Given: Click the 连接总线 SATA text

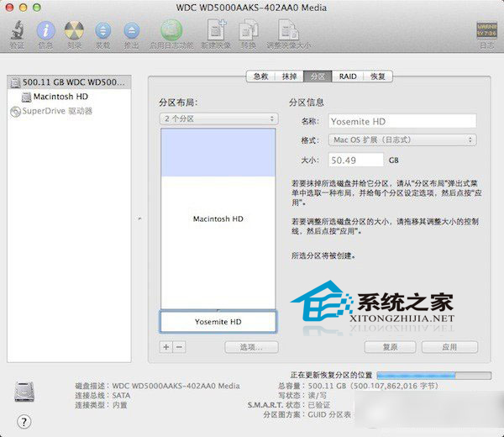Looking at the screenshot, I should pyautogui.click(x=102, y=396).
